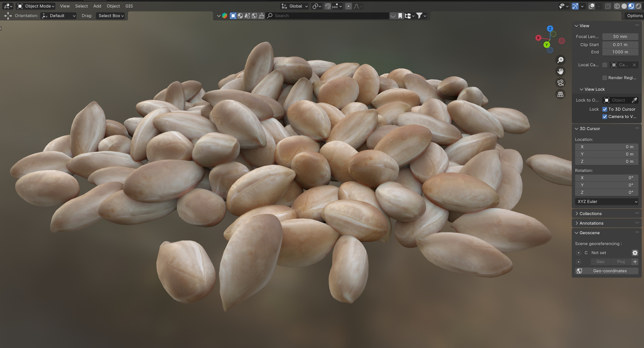Click the Lock to Object eyedropper

coord(634,100)
